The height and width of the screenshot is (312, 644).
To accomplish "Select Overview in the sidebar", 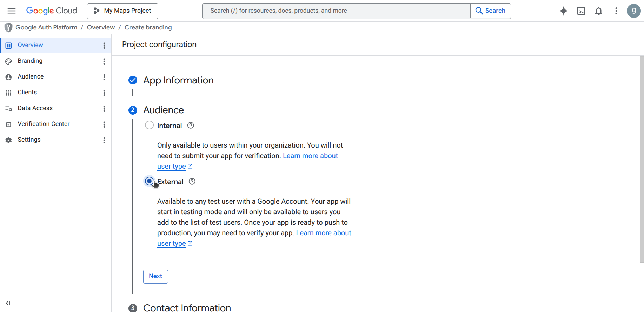I will click(x=56, y=45).
